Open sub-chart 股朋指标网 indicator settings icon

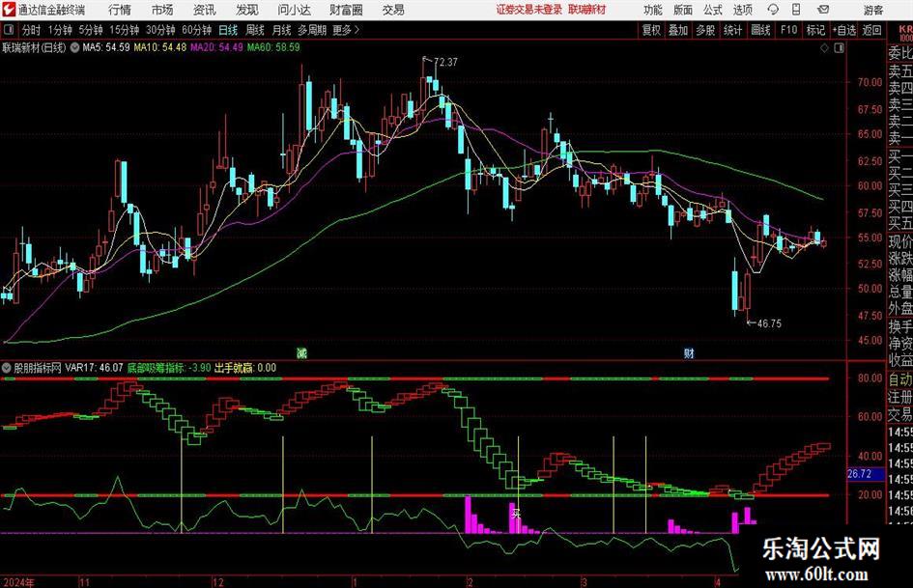[x=7, y=368]
